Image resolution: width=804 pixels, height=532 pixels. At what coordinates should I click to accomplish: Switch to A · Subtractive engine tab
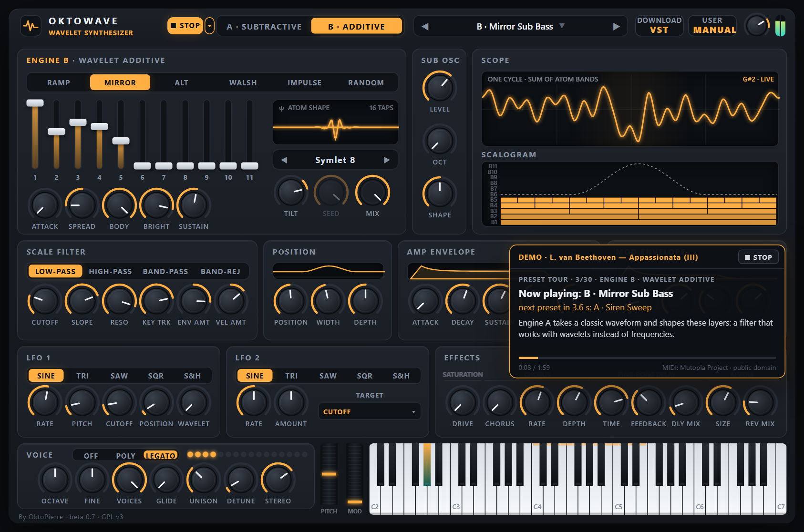[x=264, y=26]
